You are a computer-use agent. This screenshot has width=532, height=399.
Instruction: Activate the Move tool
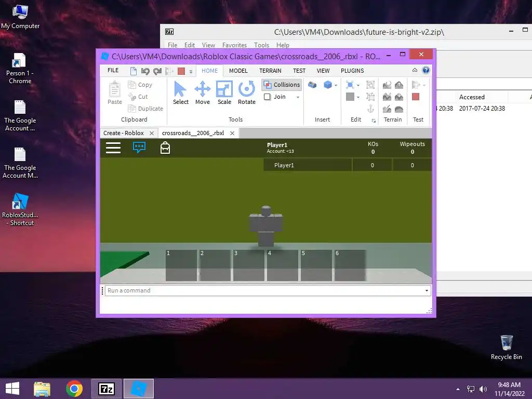tap(203, 92)
